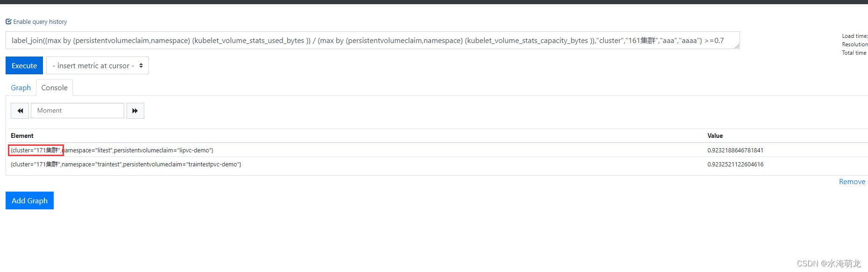The image size is (868, 272).
Task: Select the traintestpvc-demo result row
Action: tap(126, 164)
